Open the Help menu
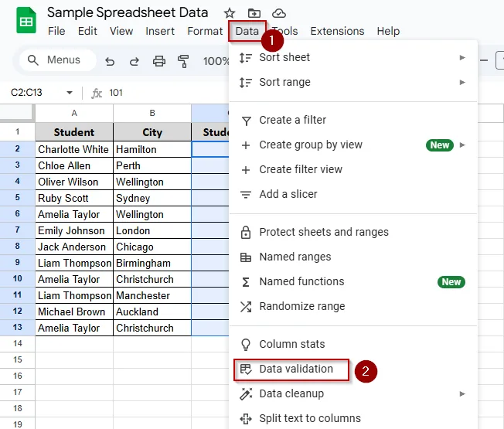The width and height of the screenshot is (504, 429). (x=388, y=31)
